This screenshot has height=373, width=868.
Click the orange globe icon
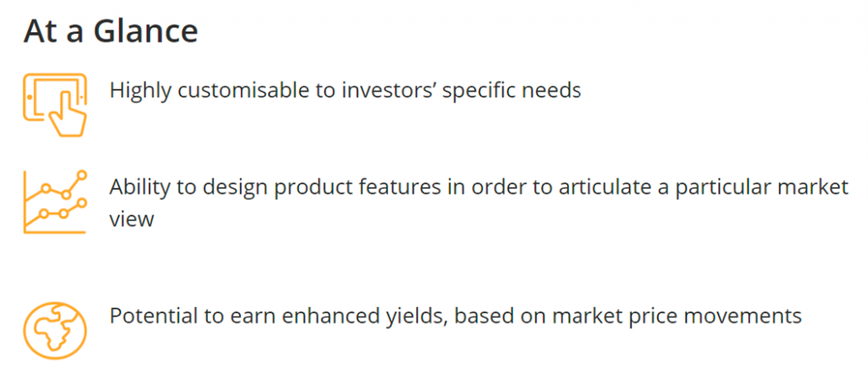pos(55,331)
